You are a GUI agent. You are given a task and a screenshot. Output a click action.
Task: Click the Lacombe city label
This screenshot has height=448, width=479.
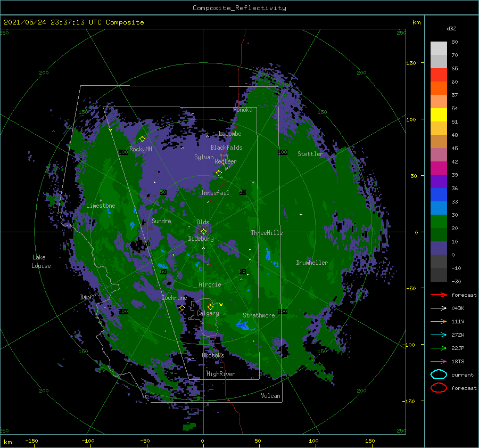230,134
